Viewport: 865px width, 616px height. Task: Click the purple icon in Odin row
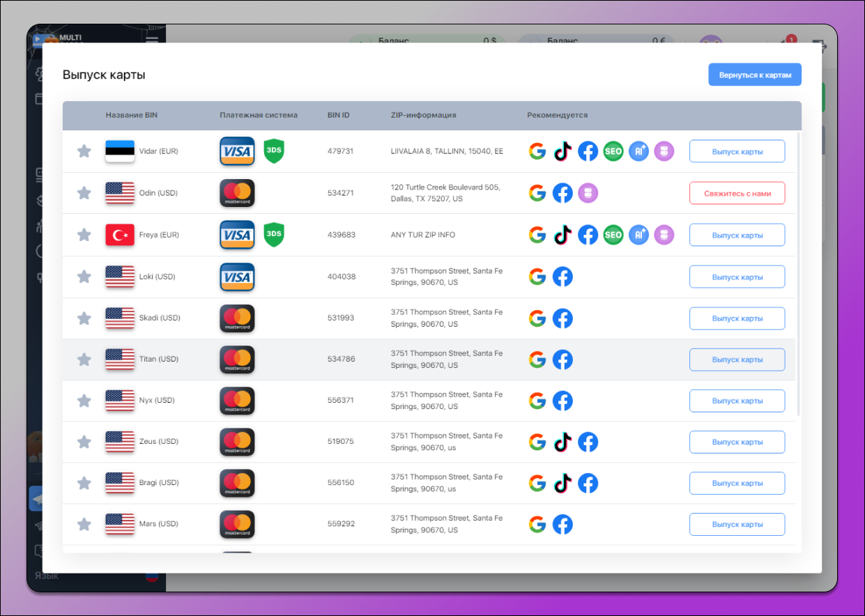point(588,193)
